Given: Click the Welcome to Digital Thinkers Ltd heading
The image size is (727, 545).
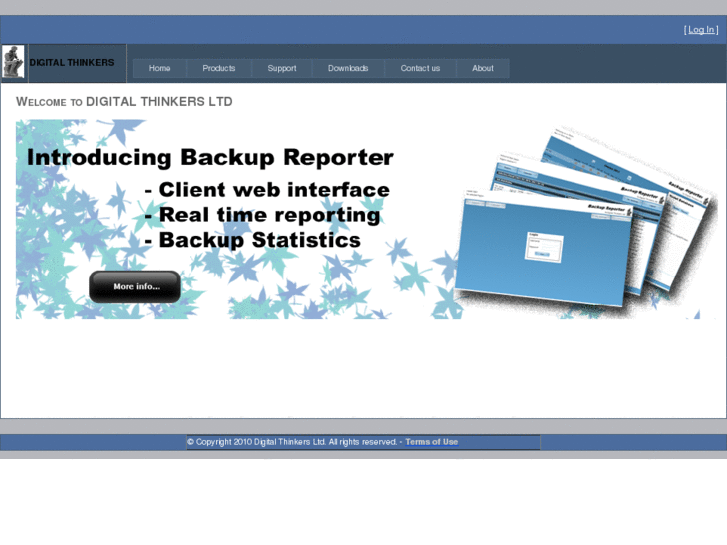Looking at the screenshot, I should tap(124, 102).
